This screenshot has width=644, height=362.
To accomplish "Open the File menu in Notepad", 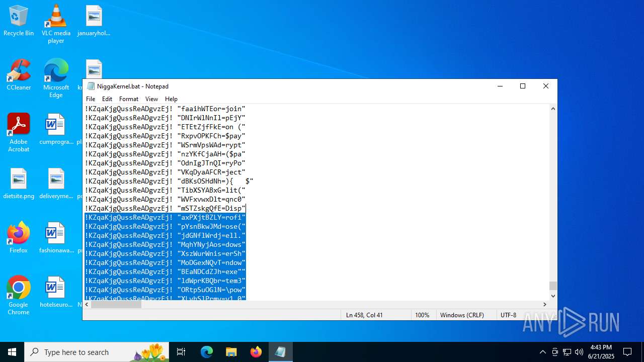I will [x=91, y=99].
